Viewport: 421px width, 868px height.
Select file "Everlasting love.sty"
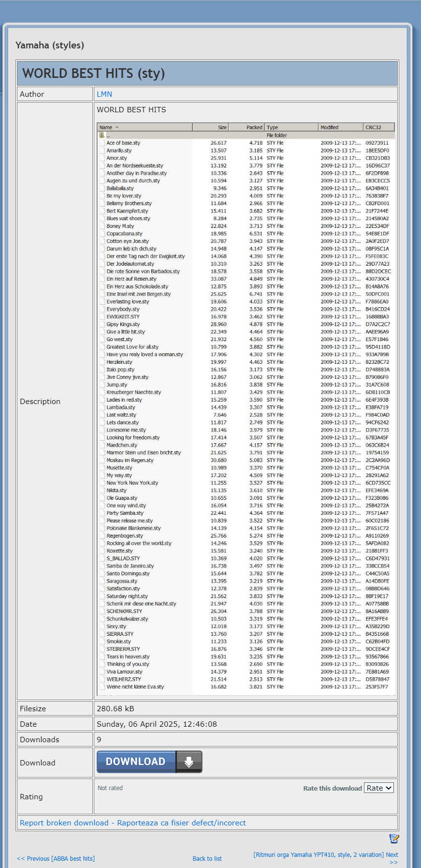(x=128, y=301)
